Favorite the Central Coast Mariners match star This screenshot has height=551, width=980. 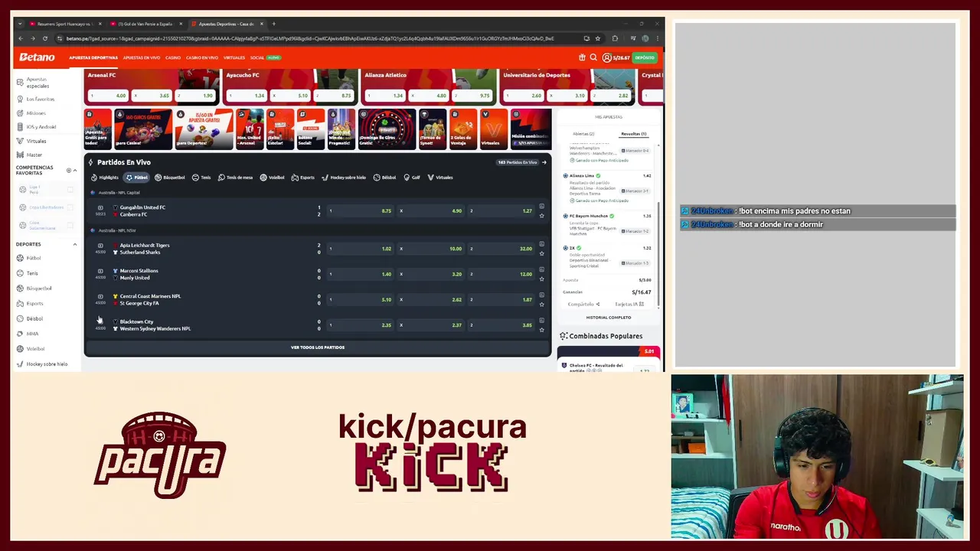coord(541,304)
